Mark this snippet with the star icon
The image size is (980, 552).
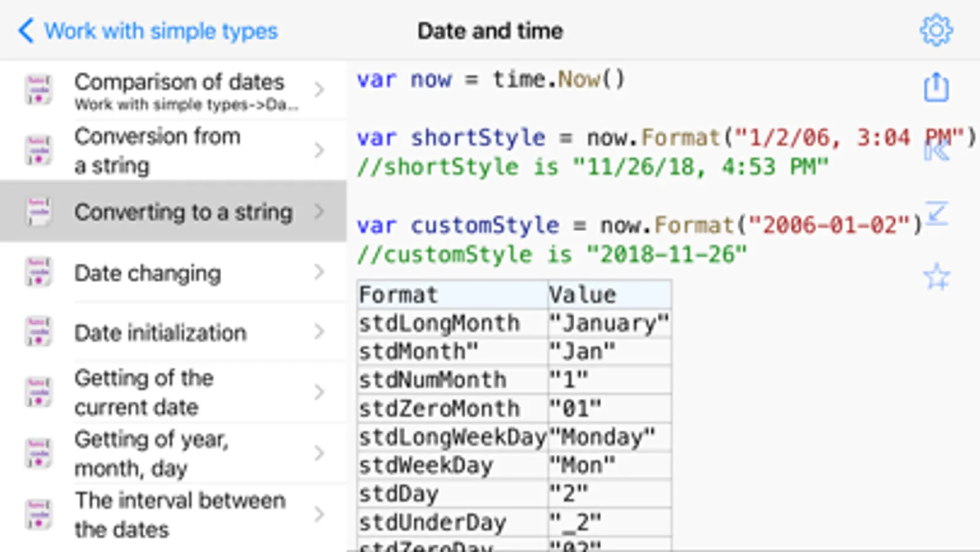(936, 277)
